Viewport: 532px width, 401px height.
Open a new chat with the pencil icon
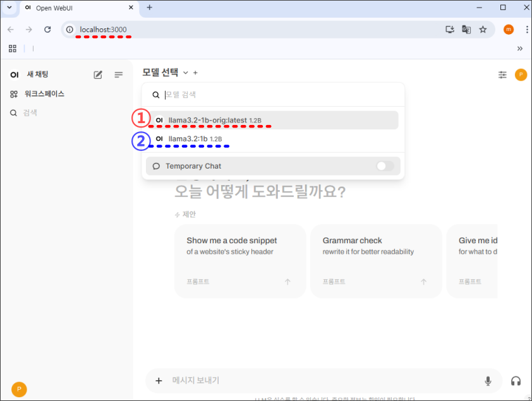click(98, 74)
